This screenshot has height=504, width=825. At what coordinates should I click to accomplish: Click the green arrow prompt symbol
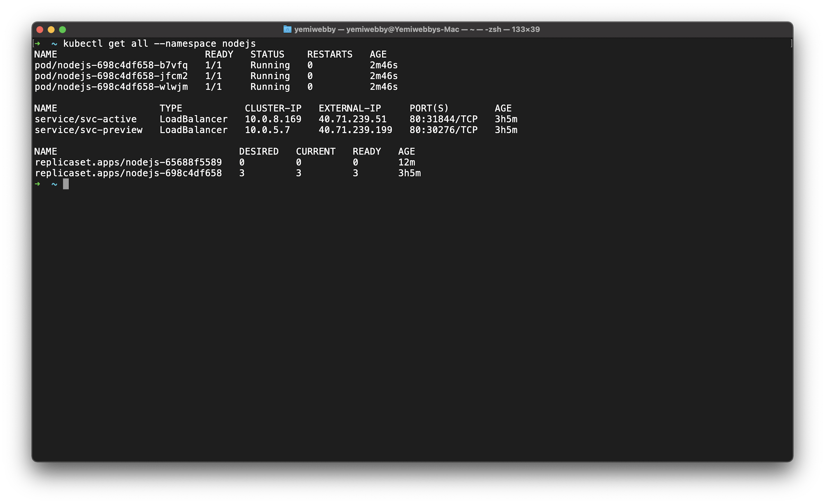[38, 184]
